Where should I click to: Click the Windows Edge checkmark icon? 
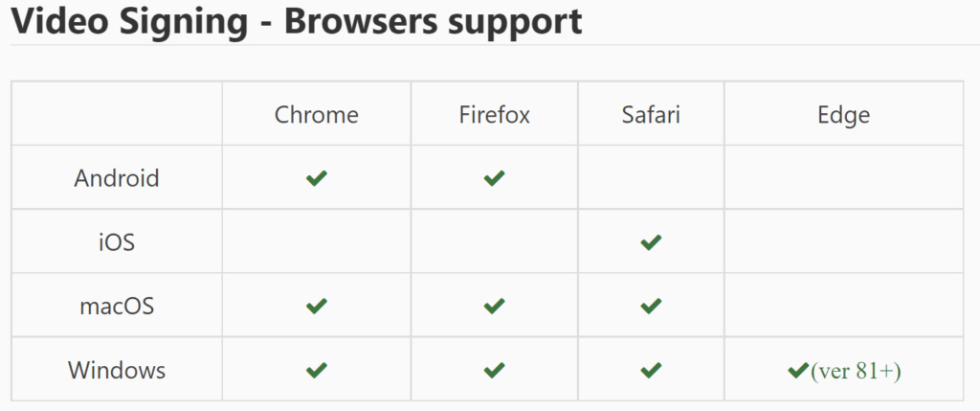pyautogui.click(x=798, y=371)
